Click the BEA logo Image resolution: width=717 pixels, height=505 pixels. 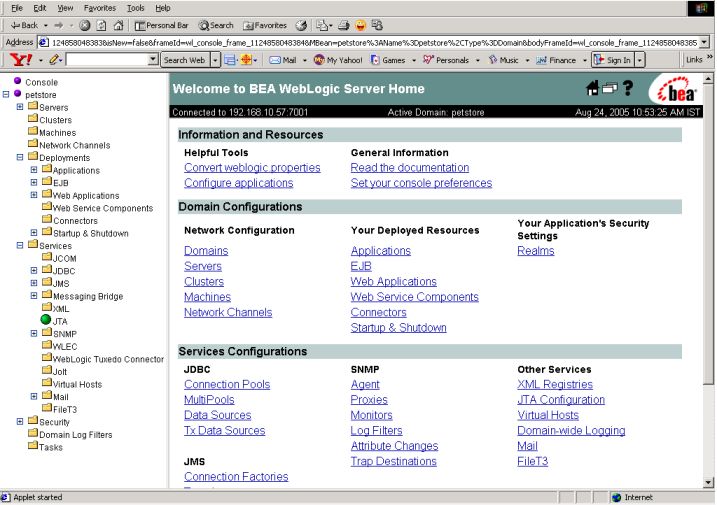coord(677,91)
